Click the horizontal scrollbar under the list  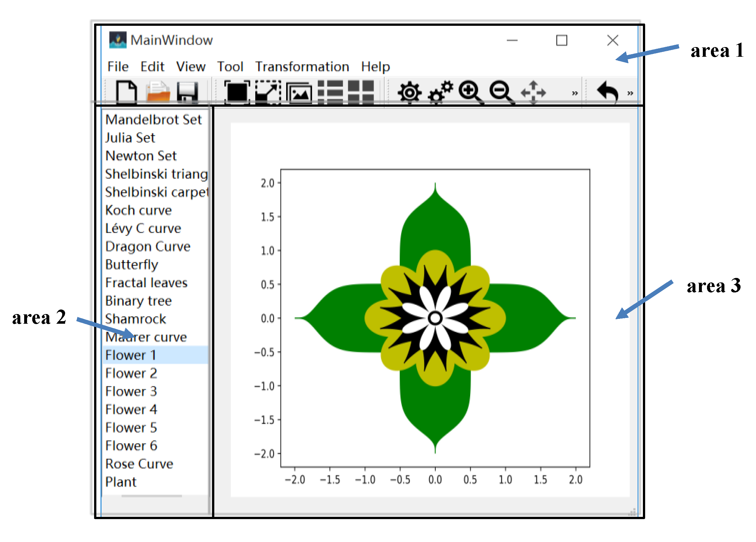click(152, 496)
